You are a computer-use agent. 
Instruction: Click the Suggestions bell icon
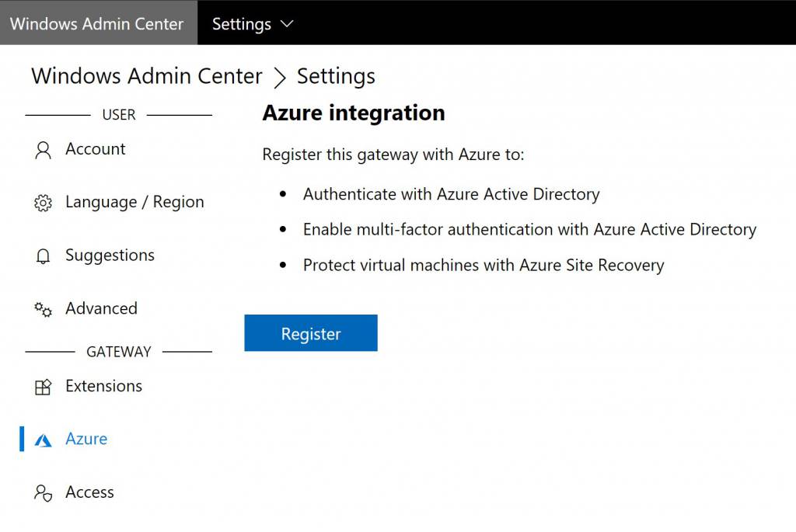click(x=44, y=256)
